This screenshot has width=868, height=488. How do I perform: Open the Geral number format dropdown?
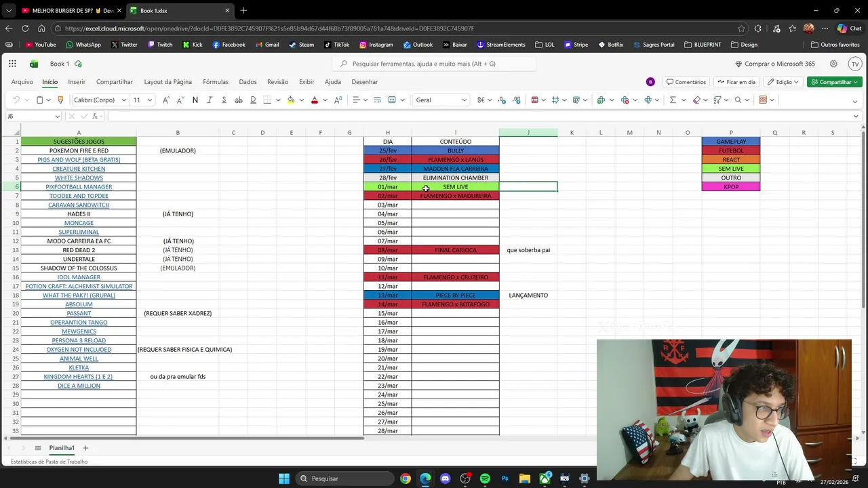[464, 100]
